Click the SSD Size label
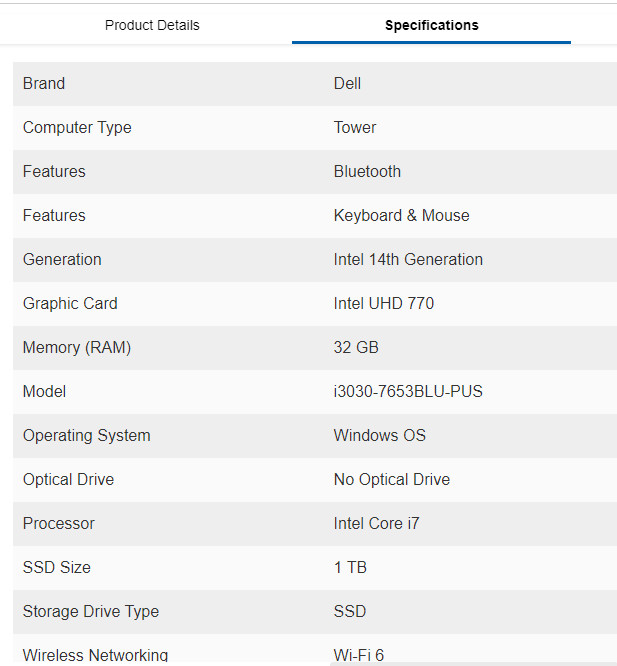 tap(57, 568)
